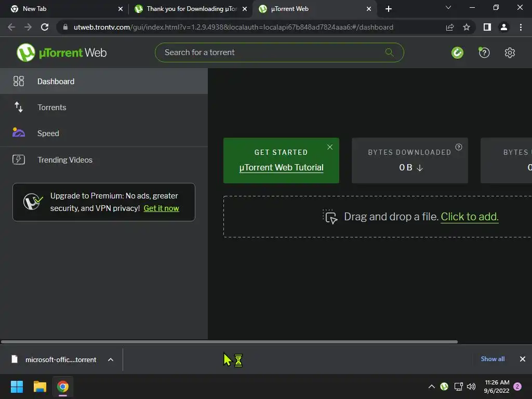Close the Get Started card
Viewport: 532px width, 399px height.
tap(330, 147)
